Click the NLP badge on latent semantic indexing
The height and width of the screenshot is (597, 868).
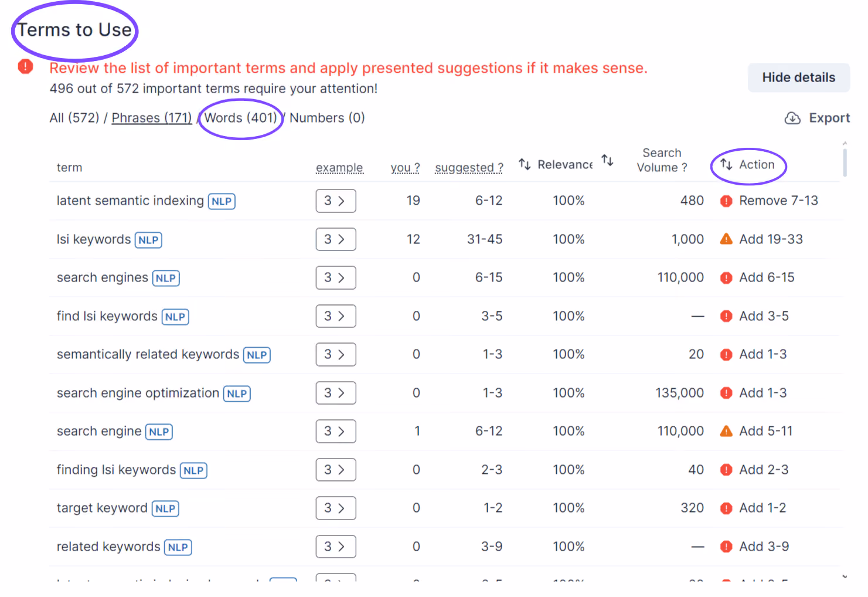pyautogui.click(x=222, y=201)
